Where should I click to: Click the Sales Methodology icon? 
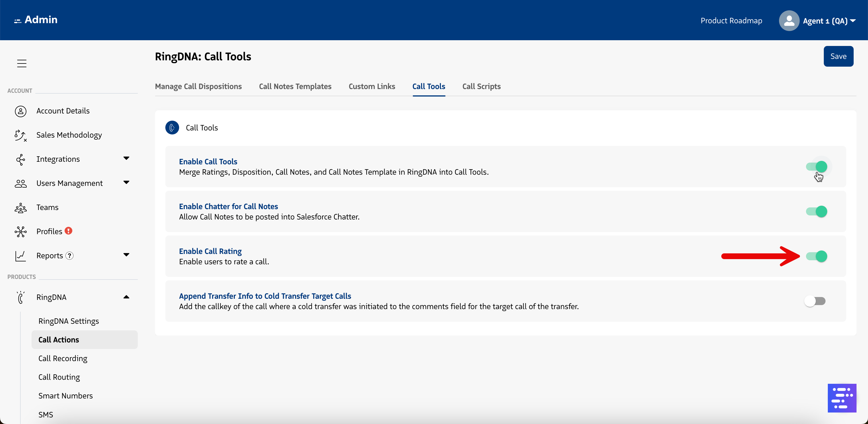point(20,135)
